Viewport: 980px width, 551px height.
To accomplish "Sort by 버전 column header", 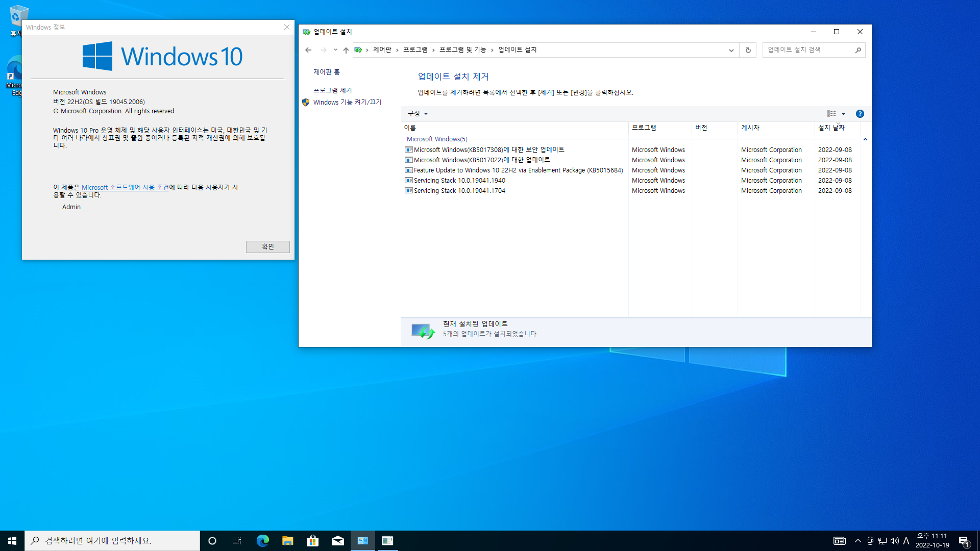I will 715,128.
